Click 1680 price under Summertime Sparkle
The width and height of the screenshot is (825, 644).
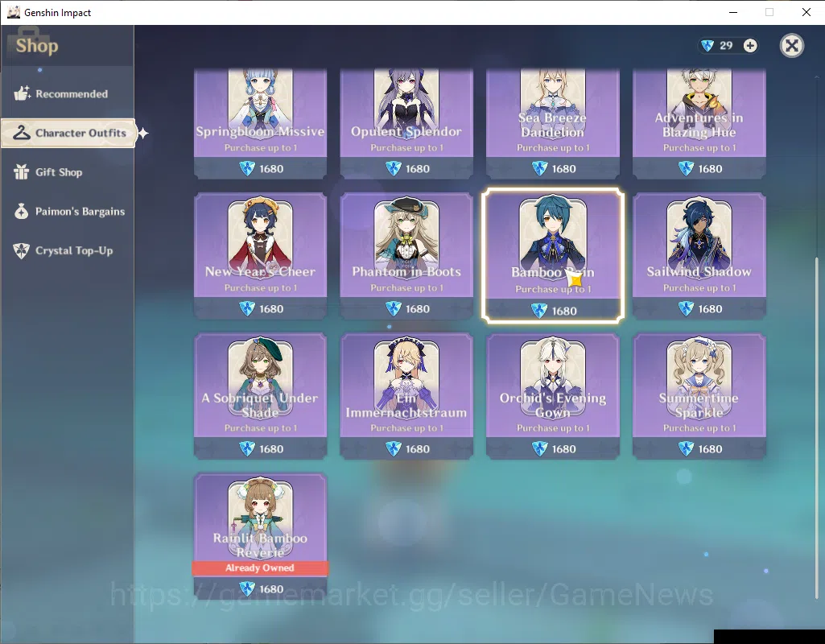[710, 449]
